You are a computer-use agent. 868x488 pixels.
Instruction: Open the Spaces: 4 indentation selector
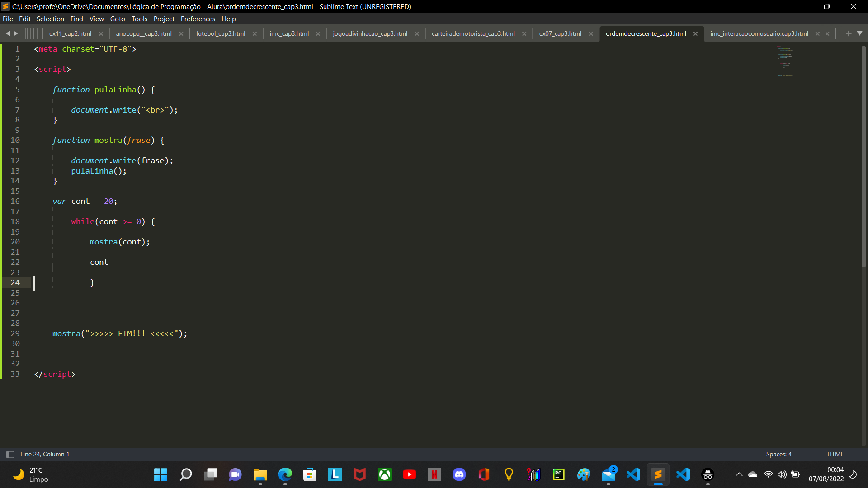(x=779, y=455)
